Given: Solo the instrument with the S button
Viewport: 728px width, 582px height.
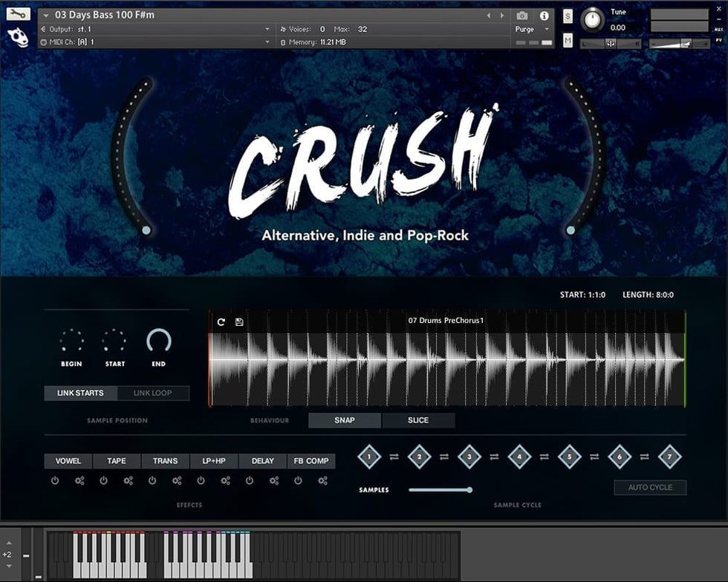Looking at the screenshot, I should (x=568, y=16).
